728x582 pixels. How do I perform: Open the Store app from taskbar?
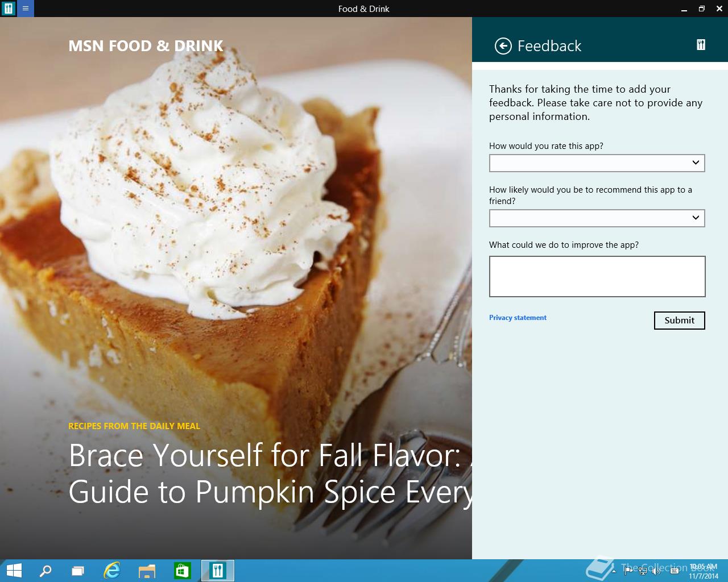coord(182,571)
